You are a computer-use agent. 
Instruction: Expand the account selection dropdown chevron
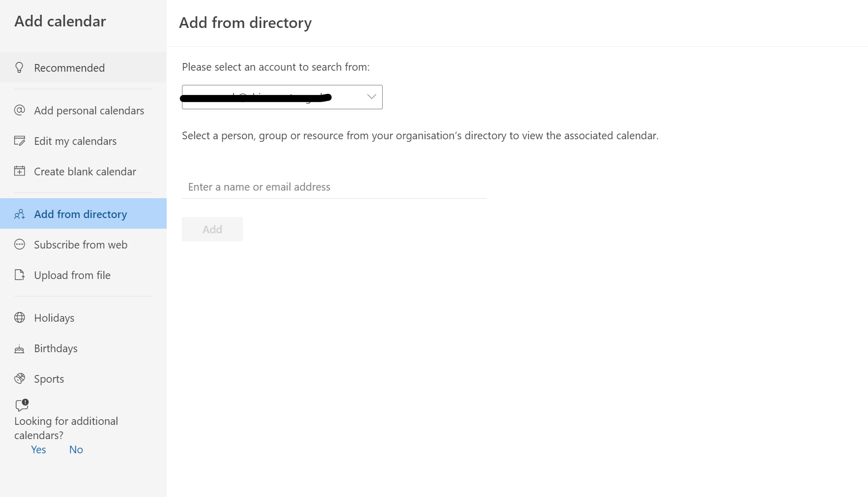(371, 97)
